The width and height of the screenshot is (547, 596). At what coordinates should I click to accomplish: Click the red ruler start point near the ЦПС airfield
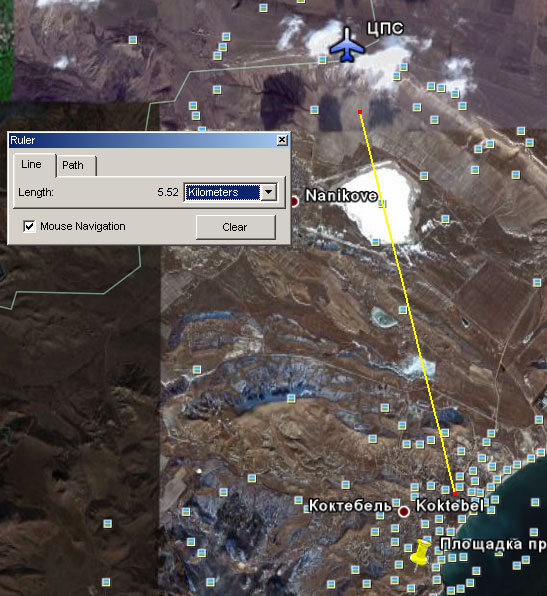coord(360,112)
